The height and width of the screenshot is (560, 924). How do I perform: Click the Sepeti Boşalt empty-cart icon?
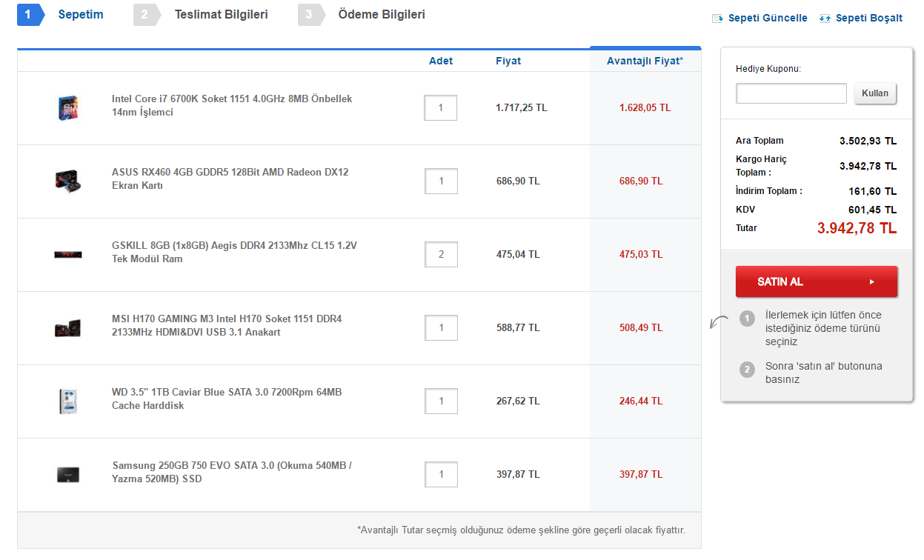pyautogui.click(x=825, y=19)
